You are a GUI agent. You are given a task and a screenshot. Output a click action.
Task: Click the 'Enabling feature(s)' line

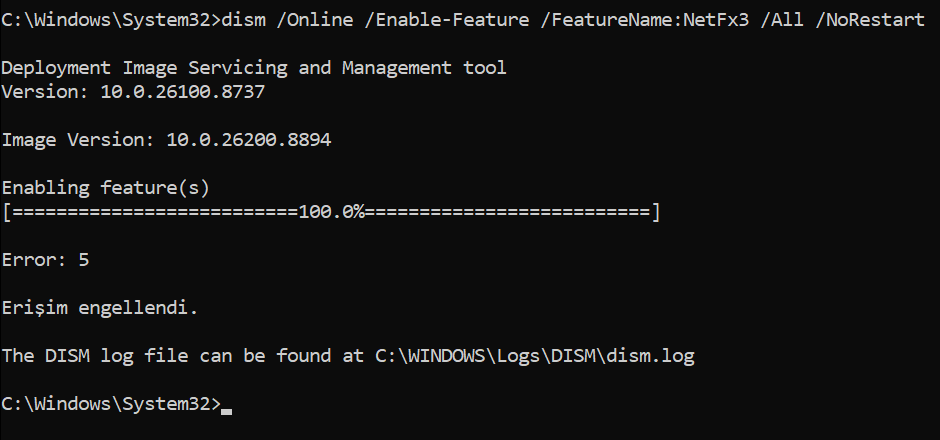tap(106, 189)
